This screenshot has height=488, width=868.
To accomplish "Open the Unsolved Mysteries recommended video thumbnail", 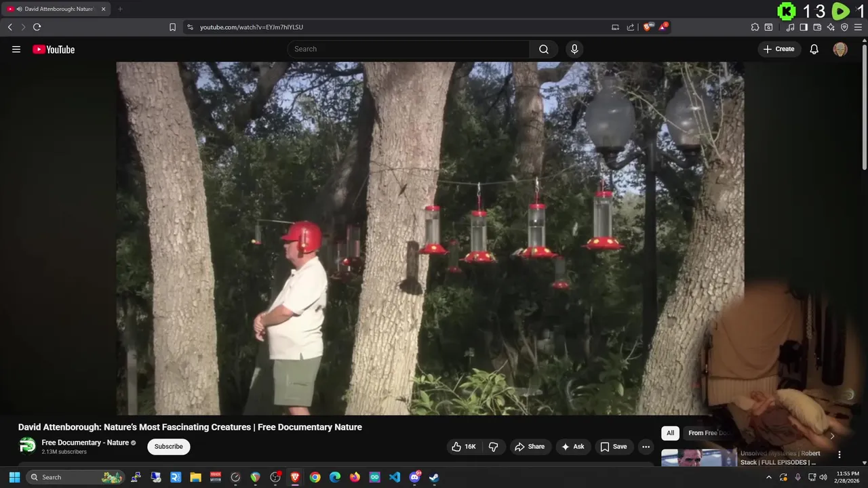I will [x=698, y=458].
